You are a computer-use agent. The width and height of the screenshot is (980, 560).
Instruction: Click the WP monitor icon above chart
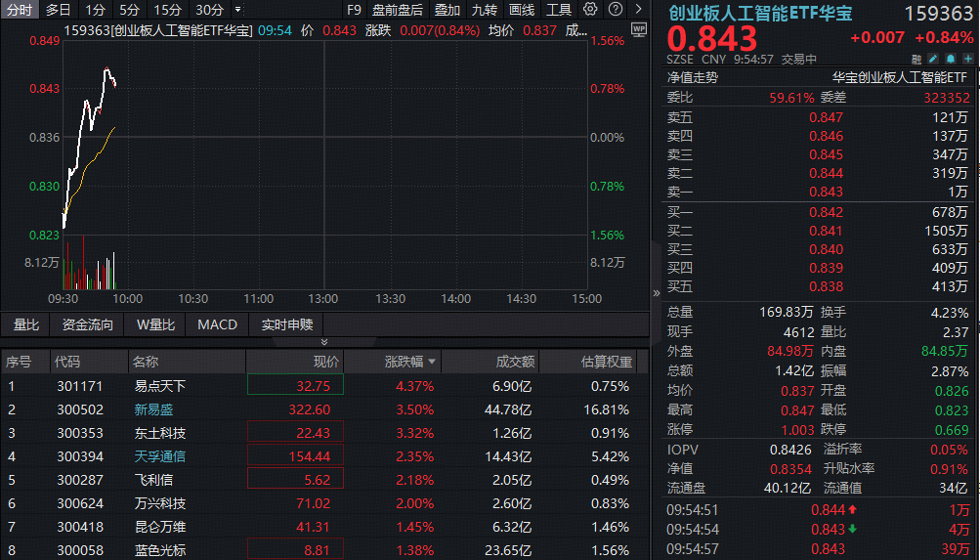tap(639, 29)
